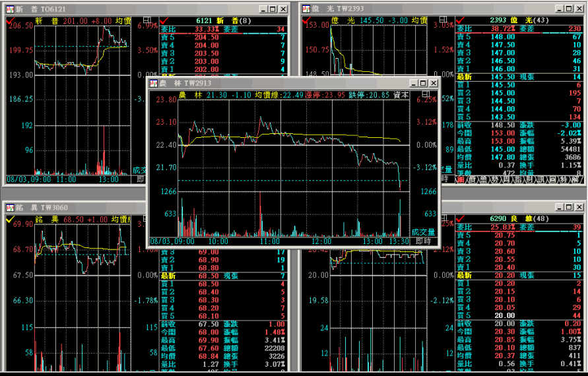Click 委比 25.83% row in 良維 panel

(519, 227)
